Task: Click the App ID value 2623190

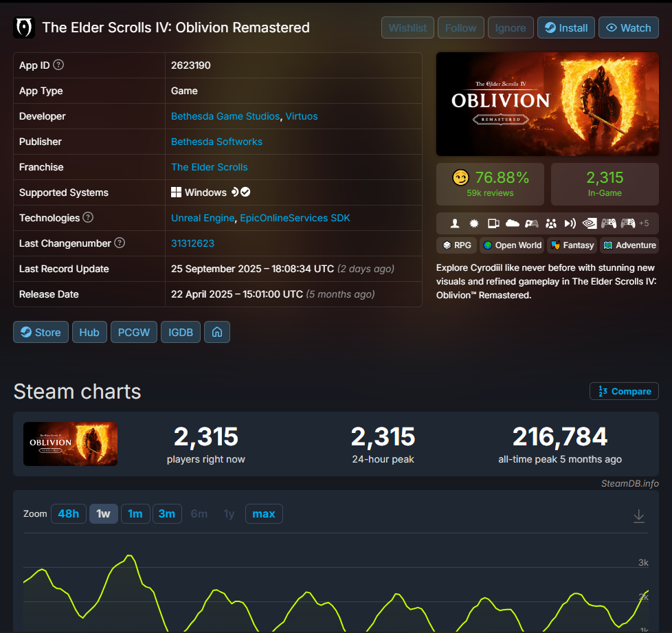Action: pos(191,65)
